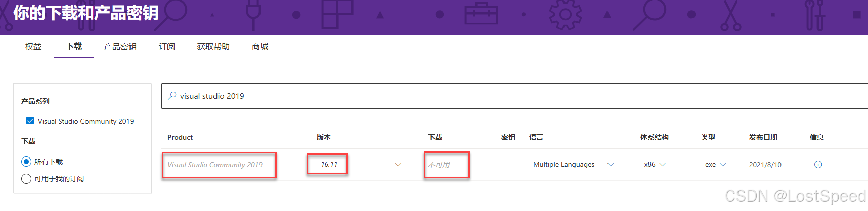Open the 商城 tab
Viewport: 868px width, 211px height.
click(x=260, y=47)
